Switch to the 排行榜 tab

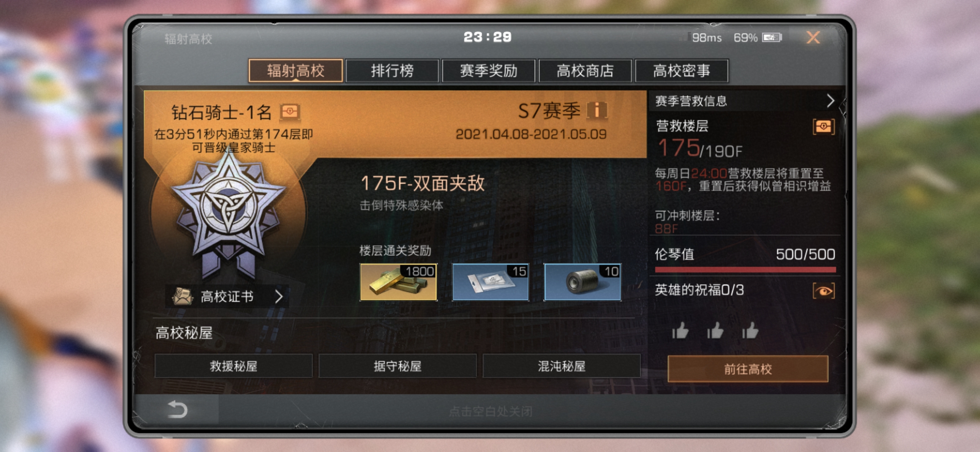click(392, 71)
